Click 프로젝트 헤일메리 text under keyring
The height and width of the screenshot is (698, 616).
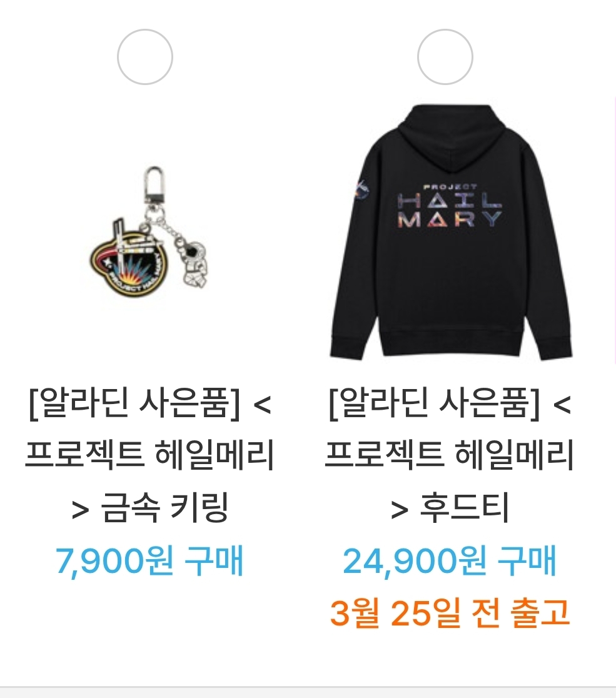click(149, 455)
